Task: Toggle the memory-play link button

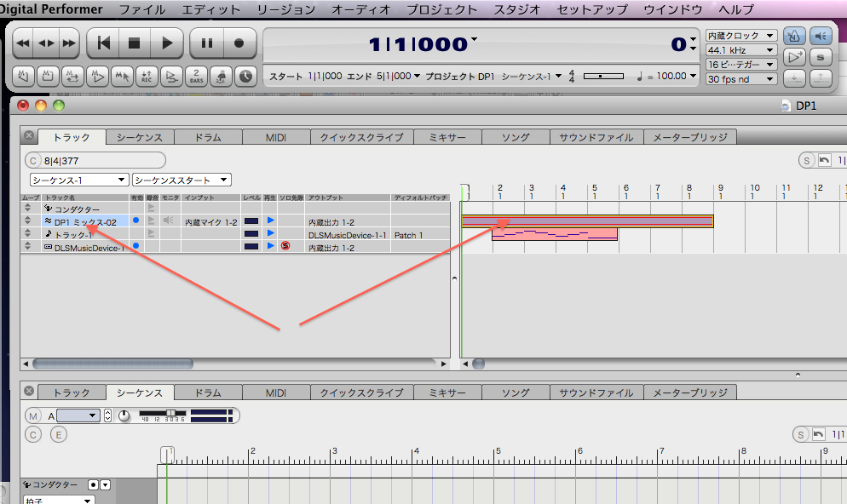Action: (97, 77)
